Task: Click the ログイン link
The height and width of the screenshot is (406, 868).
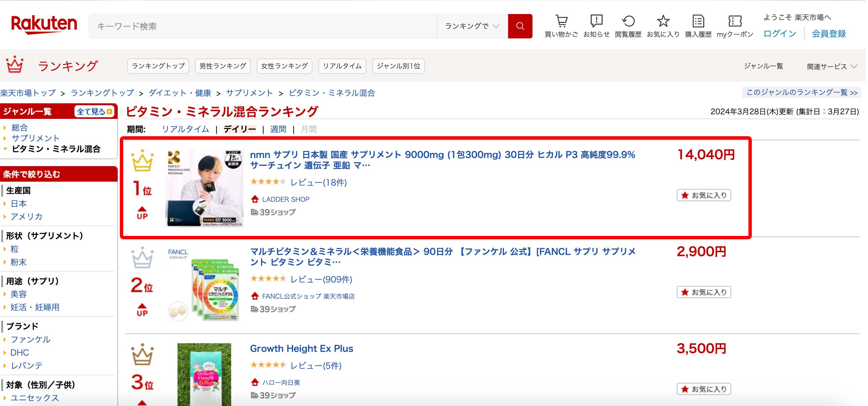Action: [779, 34]
